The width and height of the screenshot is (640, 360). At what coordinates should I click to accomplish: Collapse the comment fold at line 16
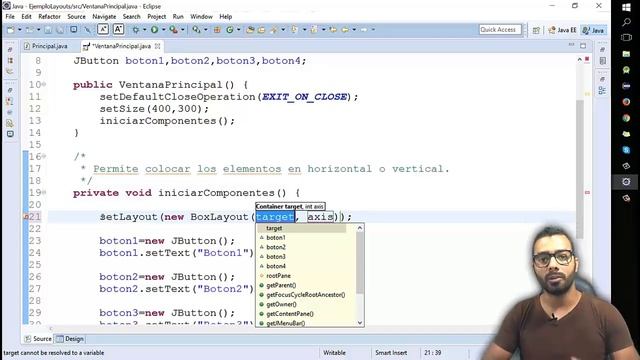44,156
